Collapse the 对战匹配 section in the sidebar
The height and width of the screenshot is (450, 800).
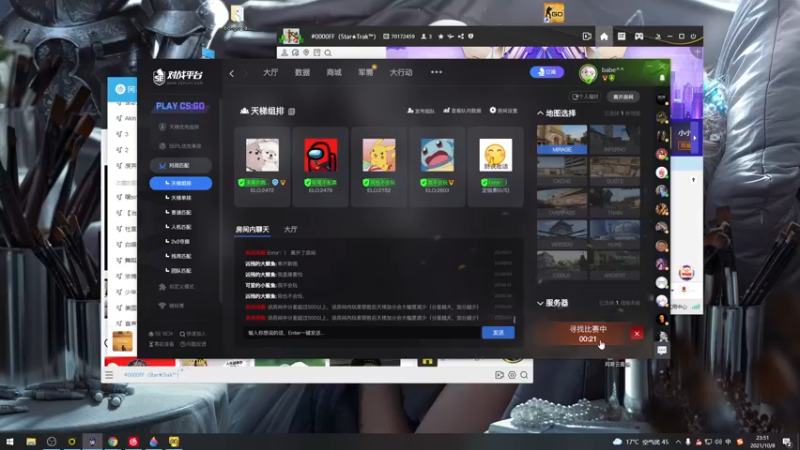coord(180,165)
